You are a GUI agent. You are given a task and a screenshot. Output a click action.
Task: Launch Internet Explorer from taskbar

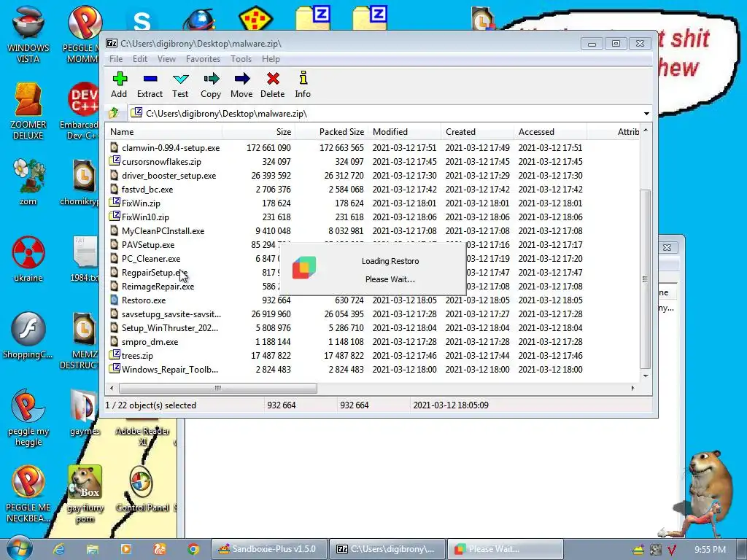58,549
